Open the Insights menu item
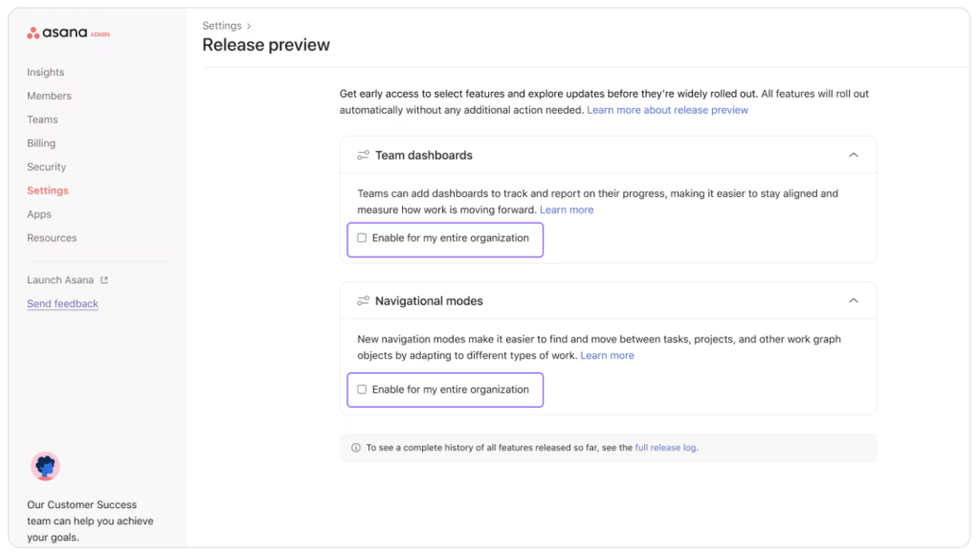Image resolution: width=980 pixels, height=556 pixels. [x=45, y=72]
